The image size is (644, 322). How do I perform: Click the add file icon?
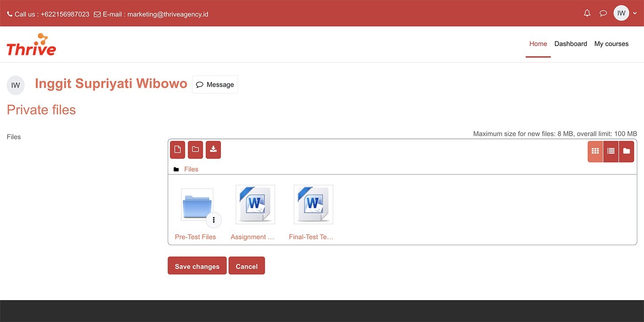(178, 150)
